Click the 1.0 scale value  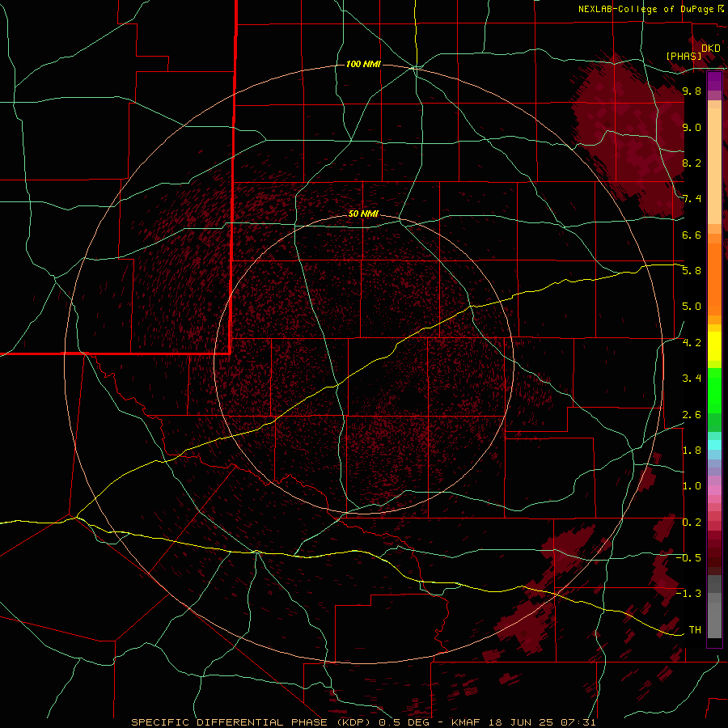692,486
